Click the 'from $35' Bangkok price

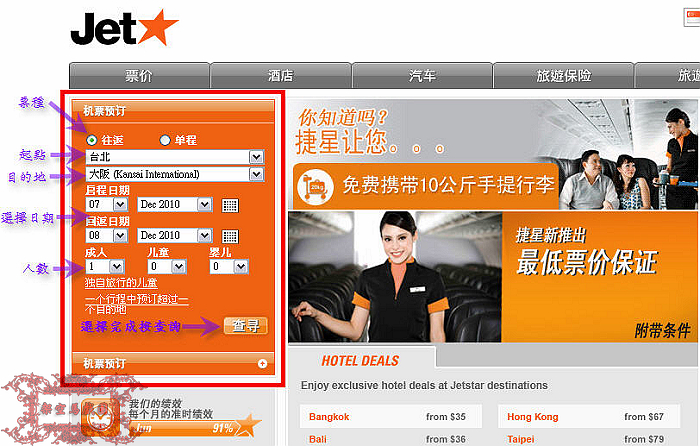(446, 417)
